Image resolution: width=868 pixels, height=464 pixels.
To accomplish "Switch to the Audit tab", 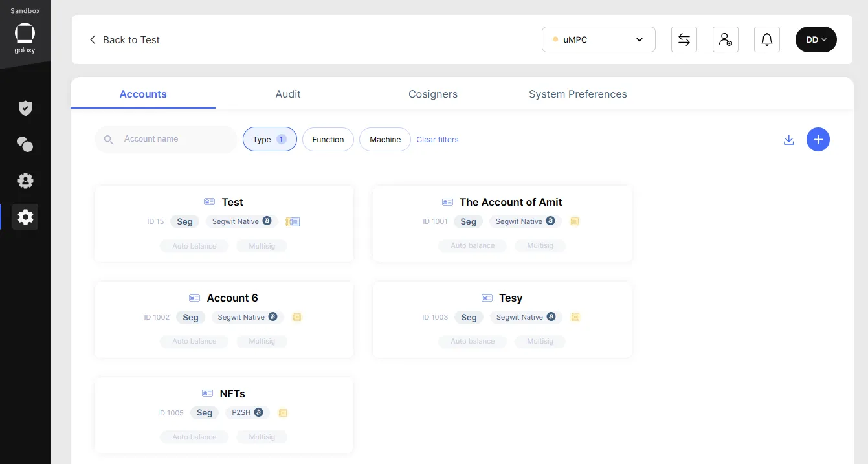I will pyautogui.click(x=288, y=94).
